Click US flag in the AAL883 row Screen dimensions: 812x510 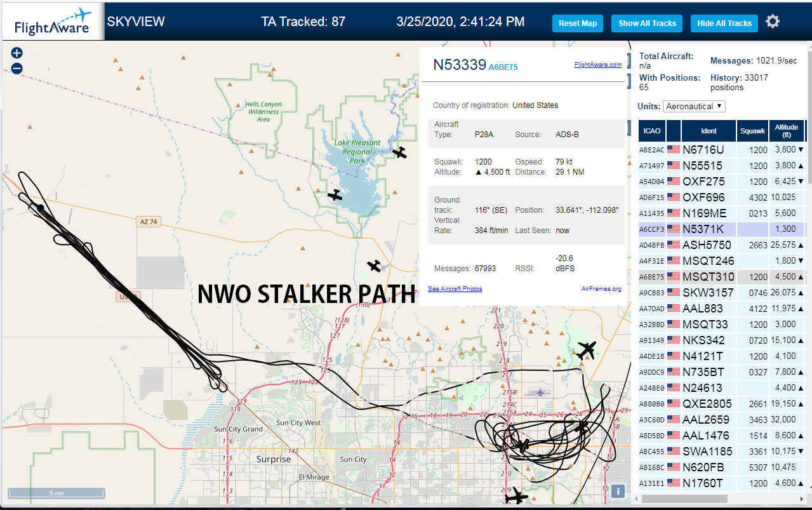pos(673,309)
